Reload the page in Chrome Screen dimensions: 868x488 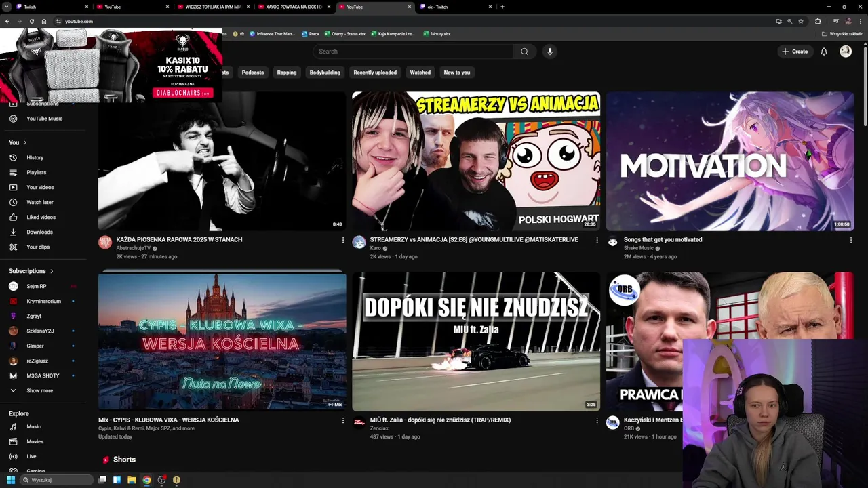click(31, 21)
